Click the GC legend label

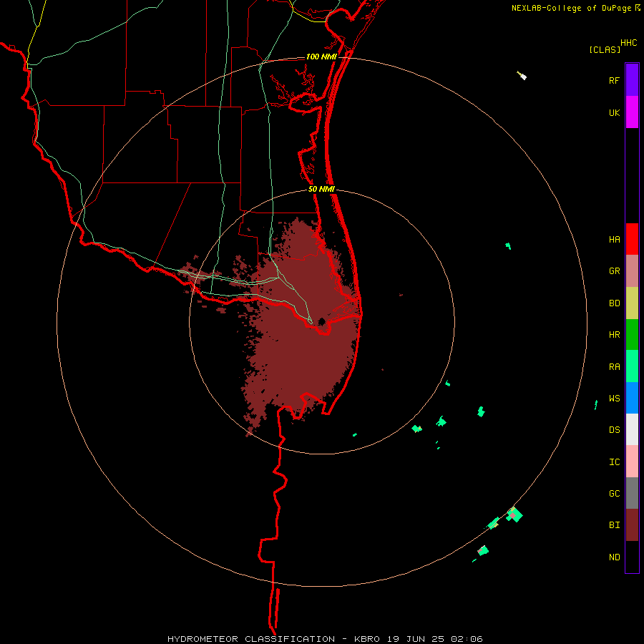tap(614, 493)
